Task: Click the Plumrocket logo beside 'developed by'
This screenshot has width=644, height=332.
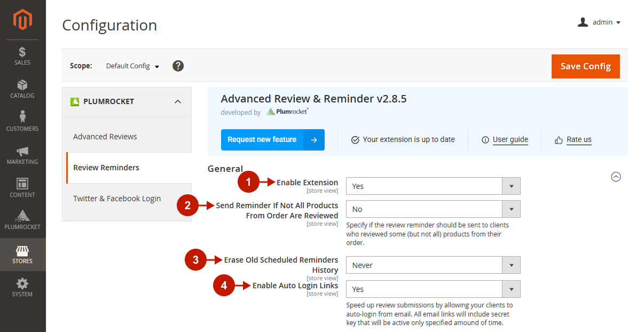Action: [287, 112]
